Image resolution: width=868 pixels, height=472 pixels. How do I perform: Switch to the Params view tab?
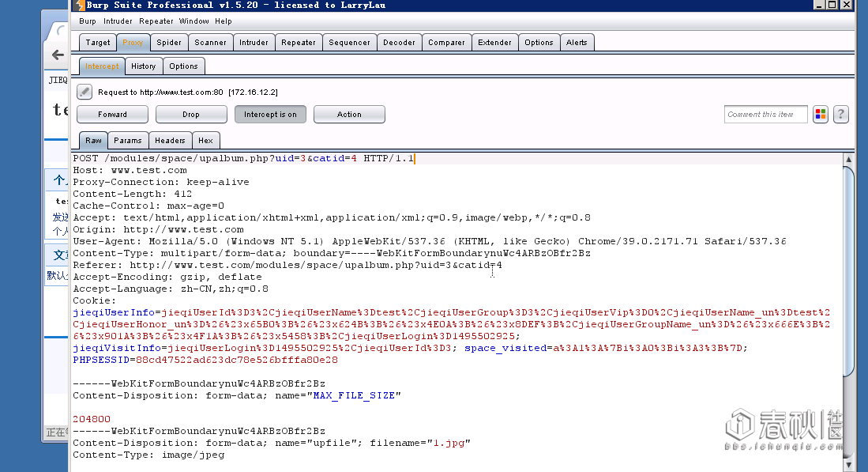[x=128, y=140]
